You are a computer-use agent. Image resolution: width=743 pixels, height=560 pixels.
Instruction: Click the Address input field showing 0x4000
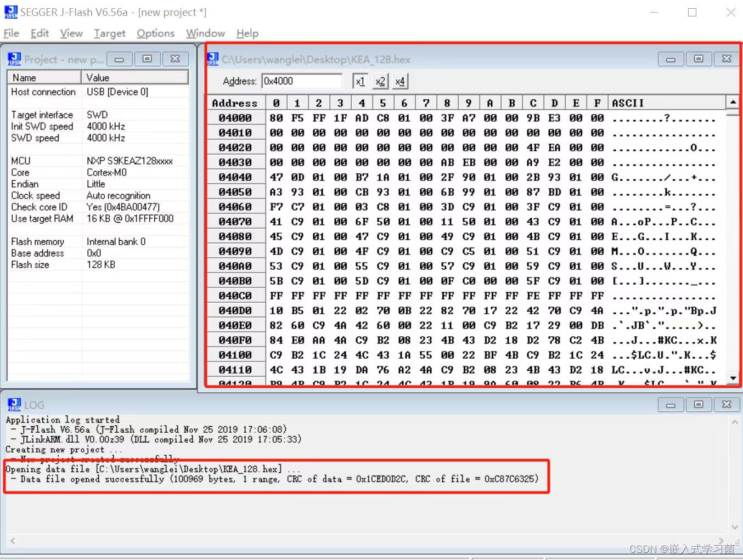(x=302, y=81)
